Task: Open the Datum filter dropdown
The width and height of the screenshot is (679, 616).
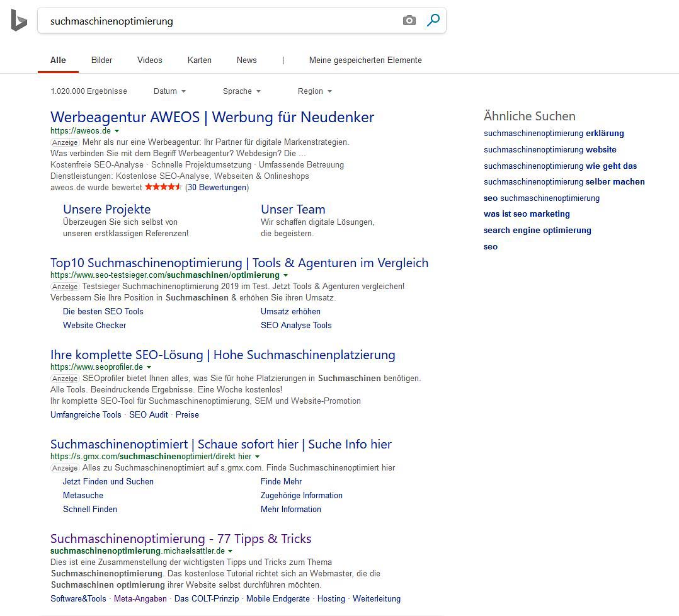Action: point(170,91)
